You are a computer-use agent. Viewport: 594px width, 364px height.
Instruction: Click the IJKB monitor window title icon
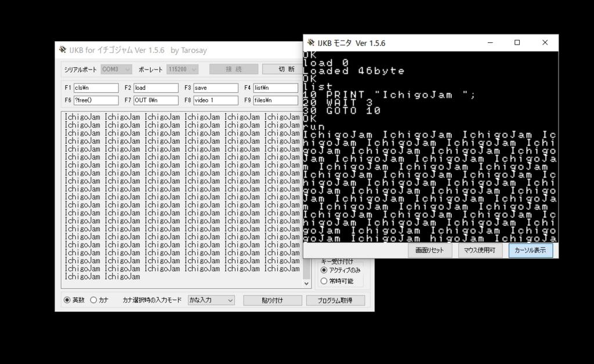coord(311,42)
